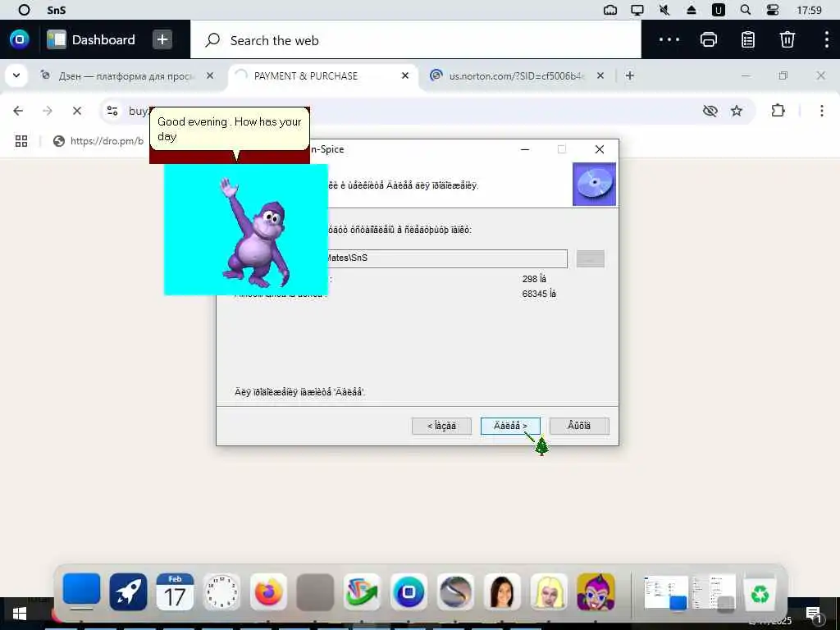The height and width of the screenshot is (630, 840).
Task: Open the blue desktop icon in dock
Action: 81,591
